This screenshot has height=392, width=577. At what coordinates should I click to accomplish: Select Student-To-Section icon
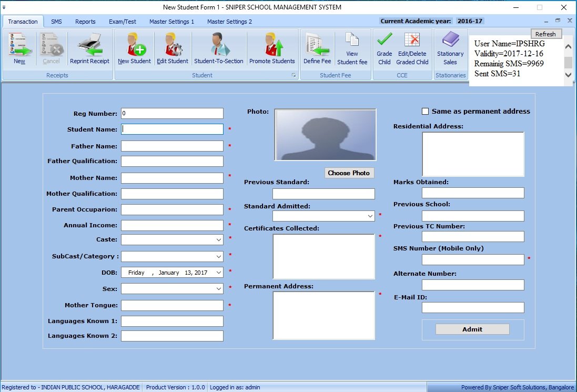218,45
